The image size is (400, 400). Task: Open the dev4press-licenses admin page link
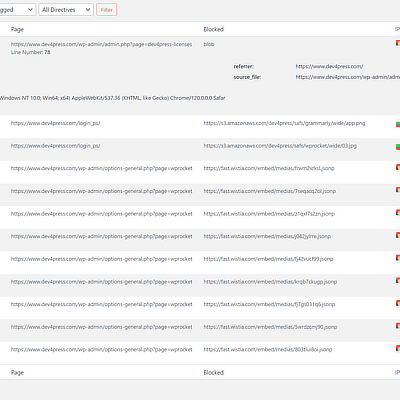coord(101,44)
